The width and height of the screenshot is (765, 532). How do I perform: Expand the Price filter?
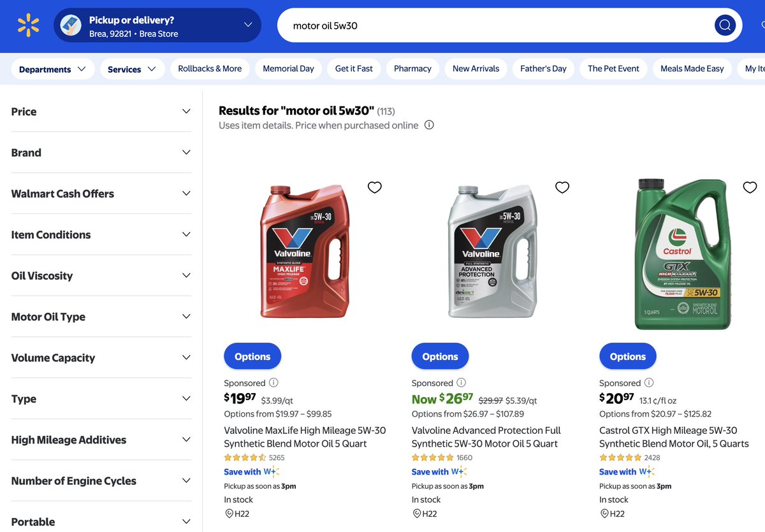click(101, 111)
